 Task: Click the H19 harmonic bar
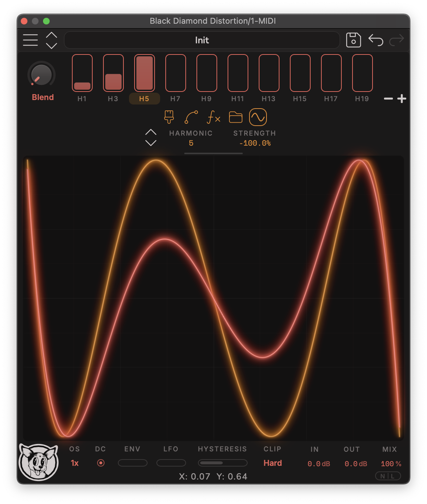tap(363, 73)
